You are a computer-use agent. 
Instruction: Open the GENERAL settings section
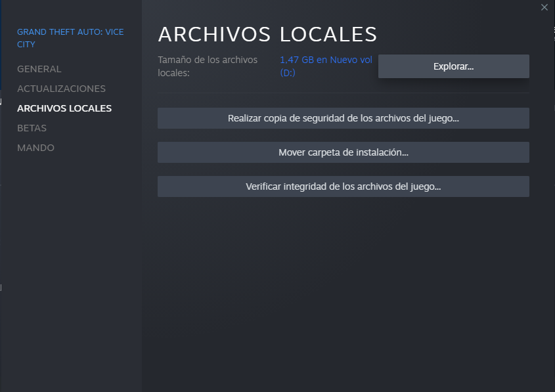click(39, 69)
